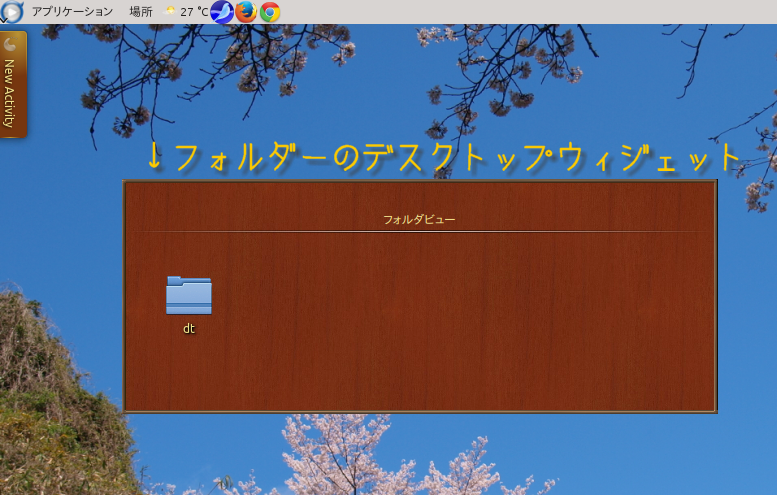Click the cashew icon on New Activity tab
The width and height of the screenshot is (777, 495).
coord(11,44)
